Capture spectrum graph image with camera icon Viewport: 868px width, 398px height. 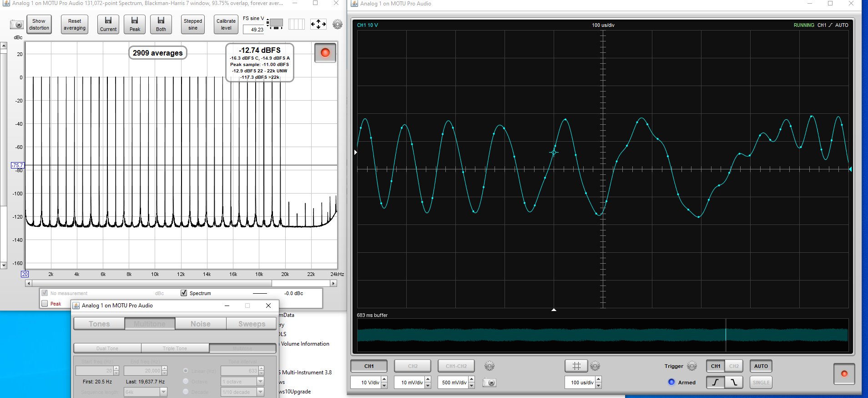[x=17, y=25]
